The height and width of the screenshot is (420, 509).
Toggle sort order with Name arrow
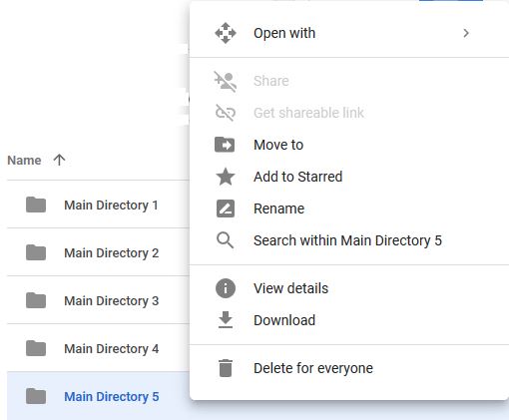[x=59, y=160]
